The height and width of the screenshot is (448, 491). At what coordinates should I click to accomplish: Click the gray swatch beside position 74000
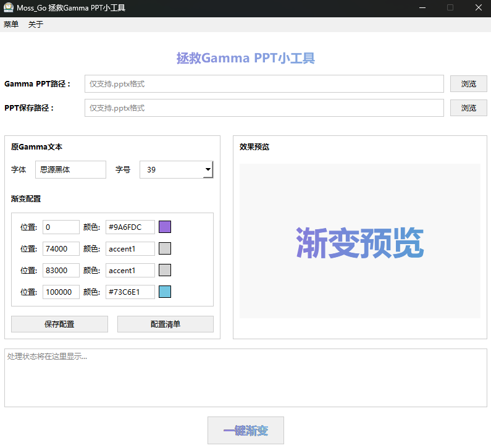[x=165, y=249]
